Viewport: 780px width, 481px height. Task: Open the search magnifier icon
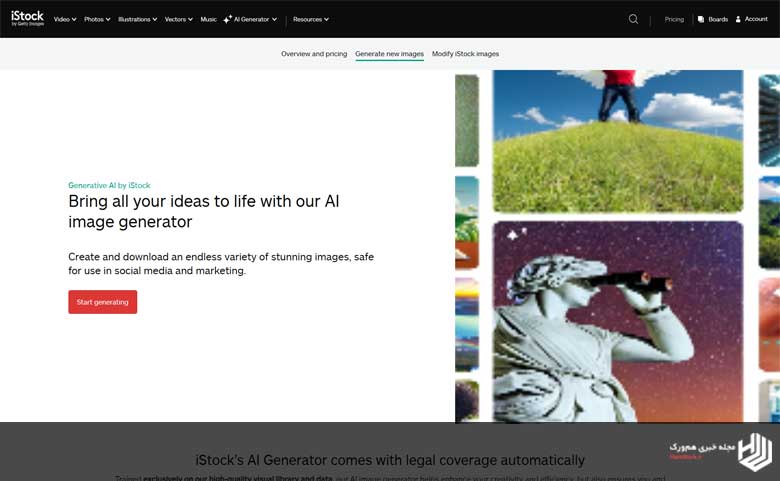click(633, 19)
